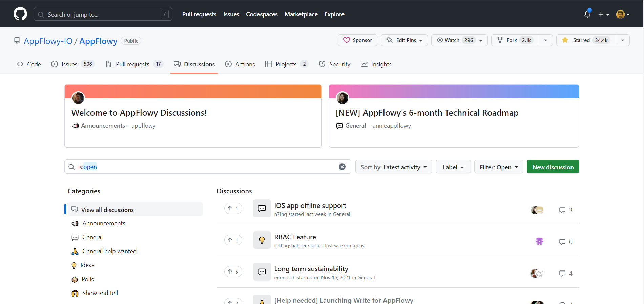Switch to the Issues tab
This screenshot has height=304, width=644.
coord(69,64)
